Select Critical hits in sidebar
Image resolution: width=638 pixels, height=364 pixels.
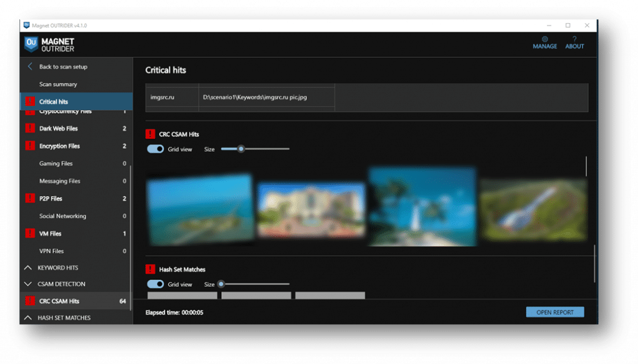76,101
